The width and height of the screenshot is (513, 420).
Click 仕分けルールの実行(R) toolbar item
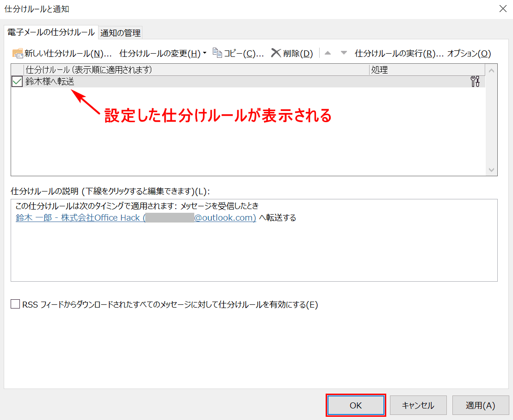coord(399,54)
